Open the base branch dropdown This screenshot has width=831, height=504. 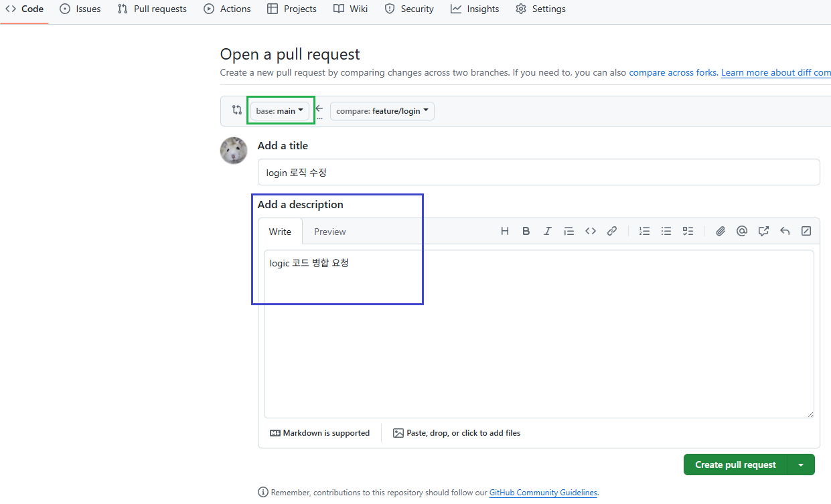[280, 110]
